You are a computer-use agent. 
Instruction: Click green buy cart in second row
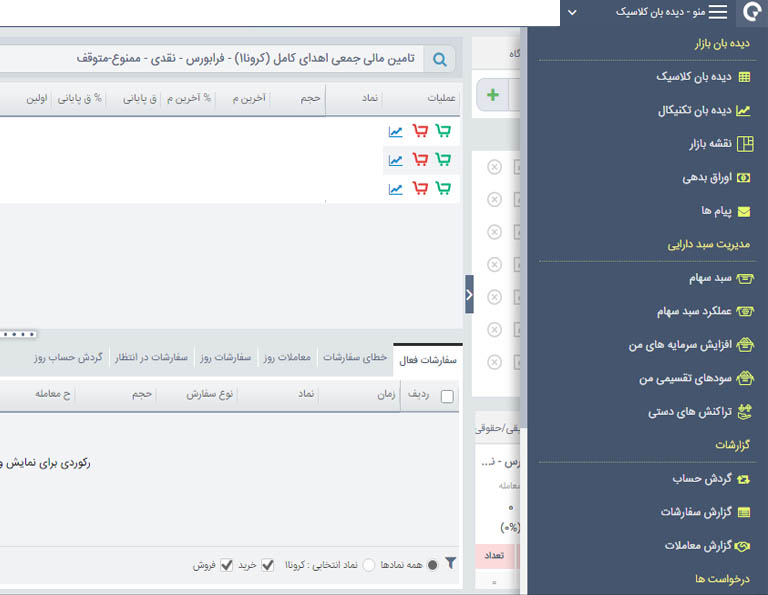click(x=443, y=159)
